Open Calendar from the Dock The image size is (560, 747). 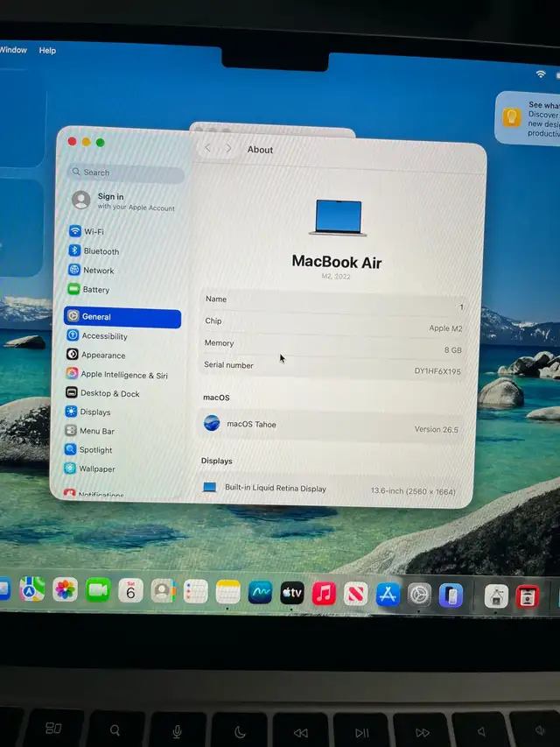click(130, 591)
